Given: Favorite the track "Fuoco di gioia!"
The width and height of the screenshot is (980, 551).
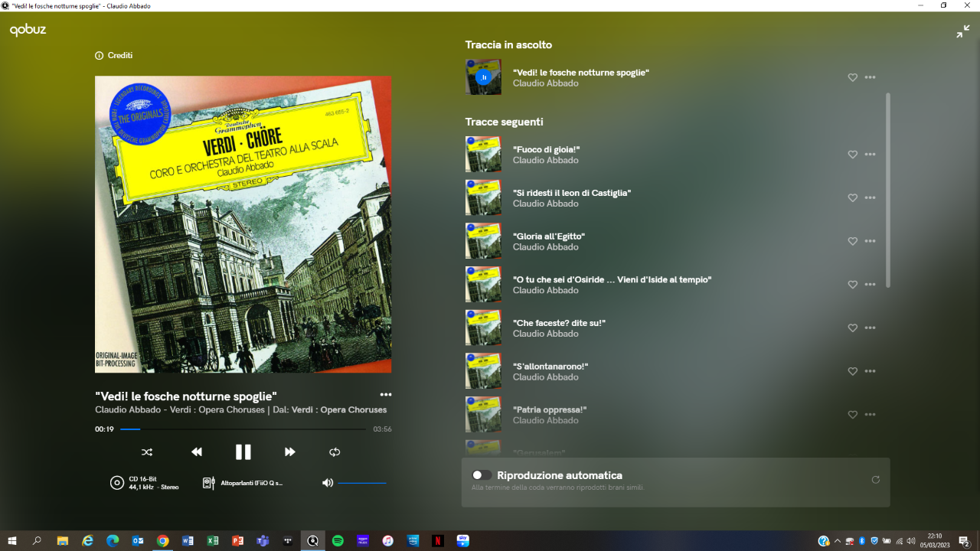Looking at the screenshot, I should pyautogui.click(x=852, y=155).
